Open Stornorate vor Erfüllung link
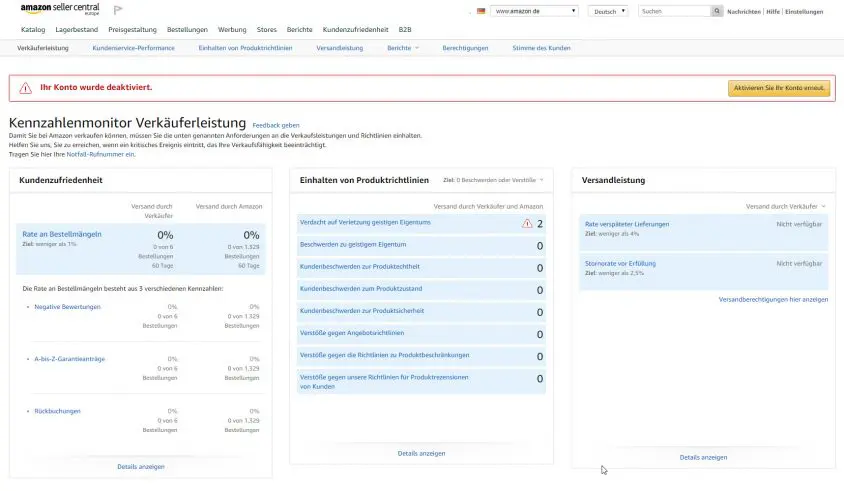This screenshot has width=844, height=491. [620, 264]
